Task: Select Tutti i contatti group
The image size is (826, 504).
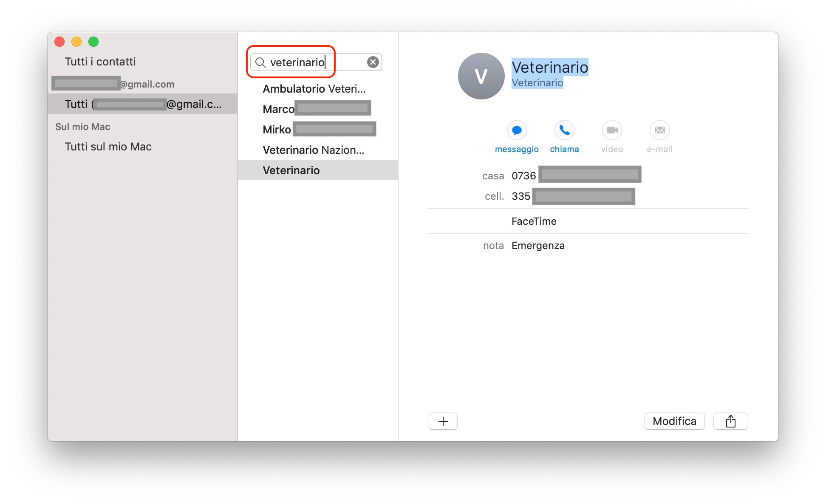Action: point(100,62)
